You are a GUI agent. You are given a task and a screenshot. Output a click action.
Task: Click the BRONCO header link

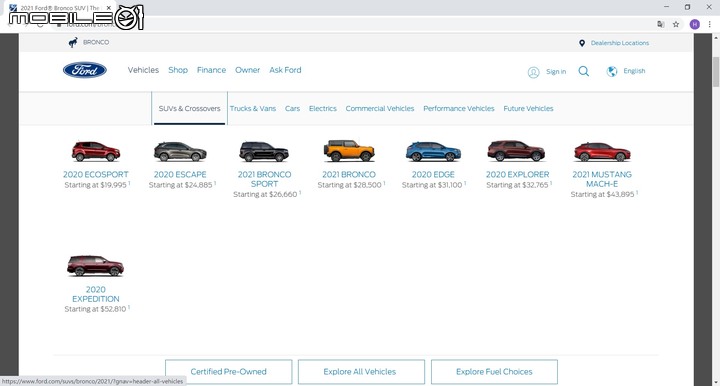(96, 42)
